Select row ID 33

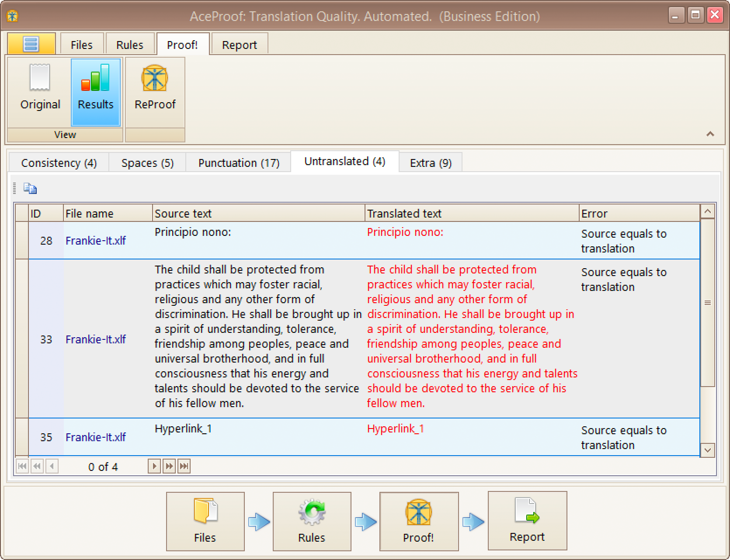[46, 339]
